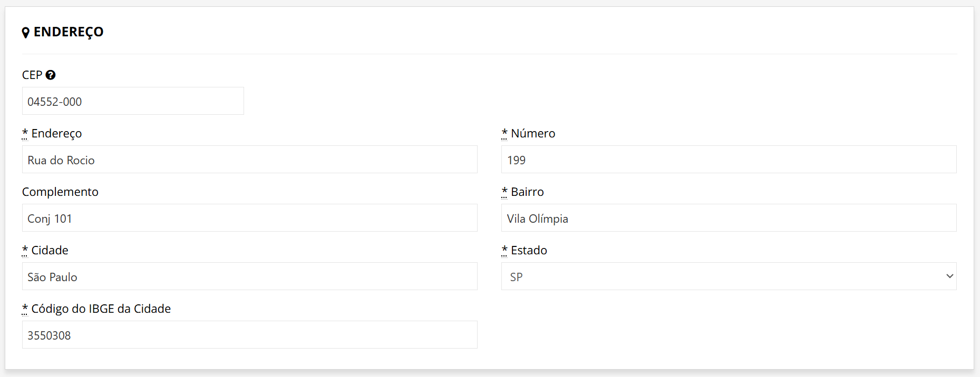This screenshot has width=980, height=377.
Task: Click the IBGE code field with 3550308
Action: 249,335
